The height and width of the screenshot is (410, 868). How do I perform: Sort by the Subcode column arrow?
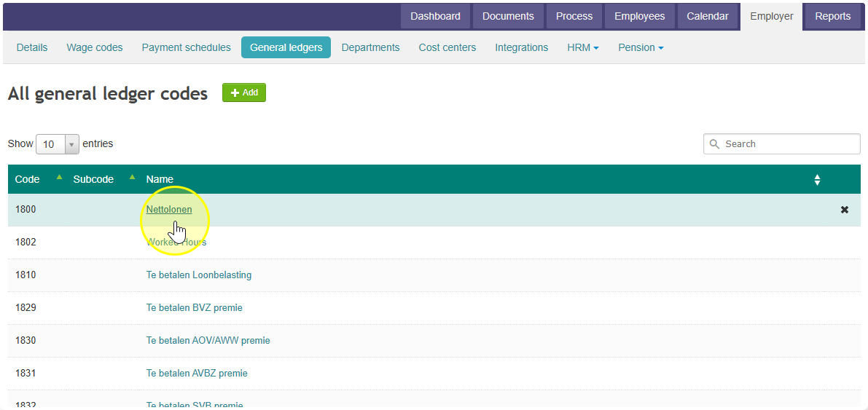[x=132, y=177]
